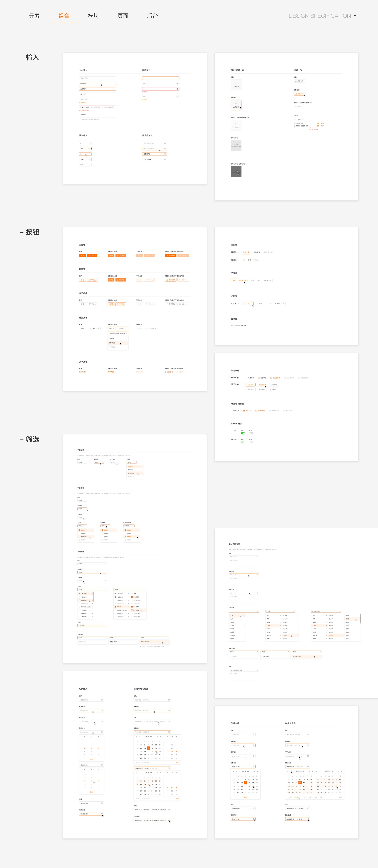Check 未选悬停项 checkbox
Viewport: 378px width, 868px height.
point(256,411)
